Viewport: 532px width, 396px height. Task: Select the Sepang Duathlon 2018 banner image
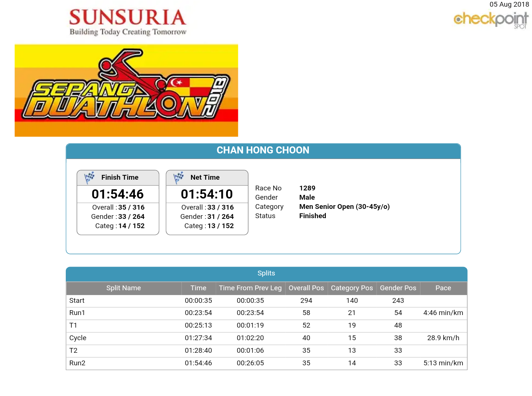pos(126,91)
